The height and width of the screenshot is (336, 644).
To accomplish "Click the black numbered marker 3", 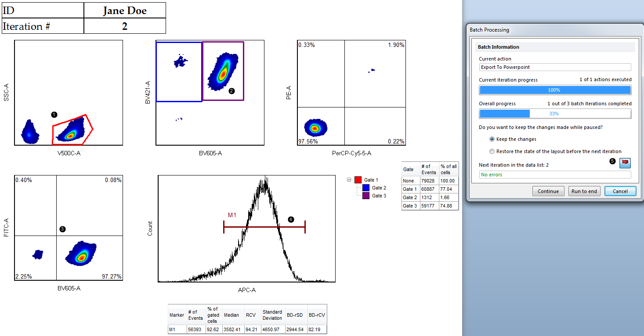I will [62, 229].
